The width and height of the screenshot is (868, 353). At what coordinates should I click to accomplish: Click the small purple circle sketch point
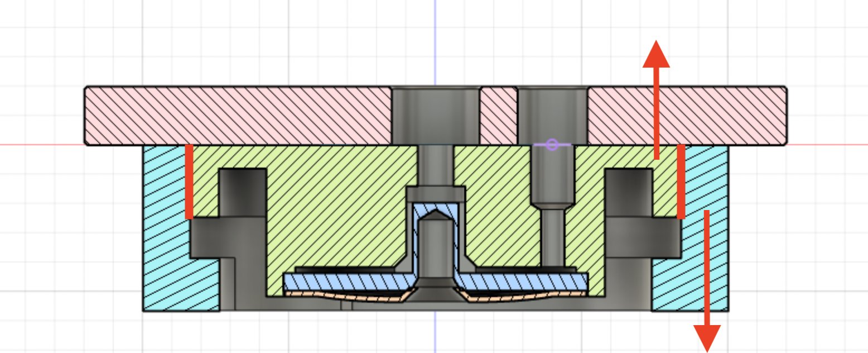pos(552,145)
